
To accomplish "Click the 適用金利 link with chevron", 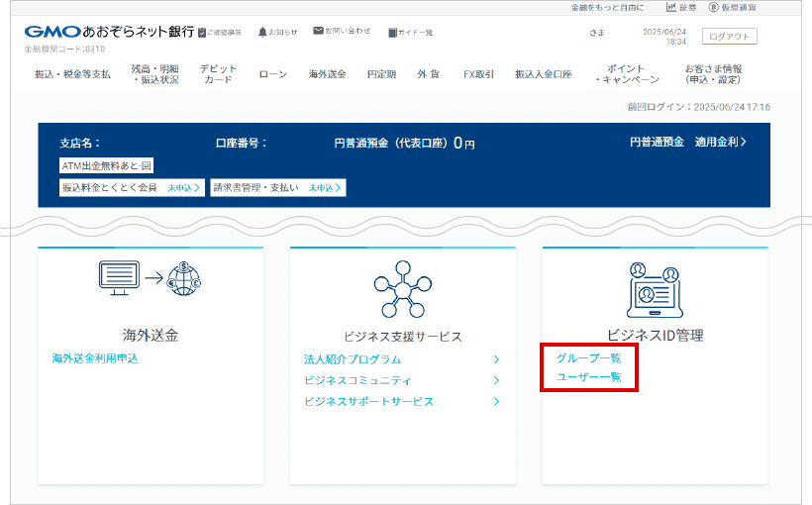I will click(x=720, y=142).
